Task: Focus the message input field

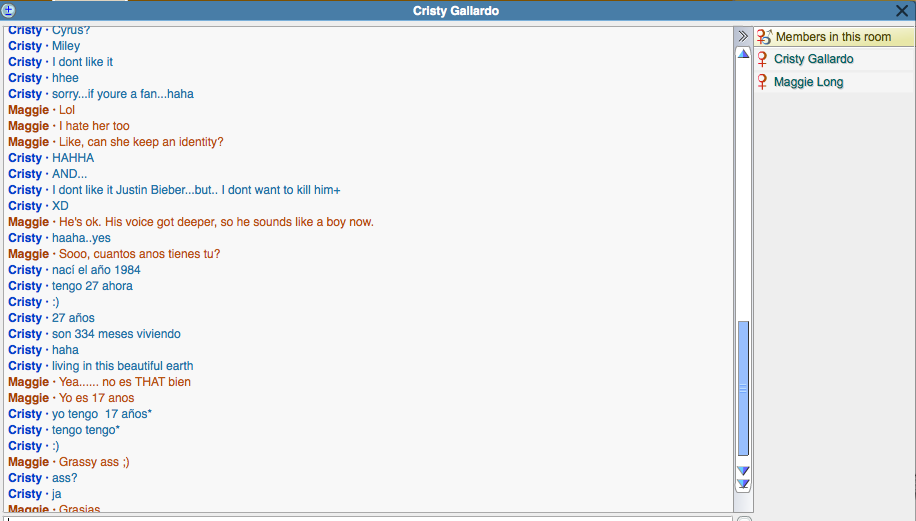Action: click(x=368, y=518)
